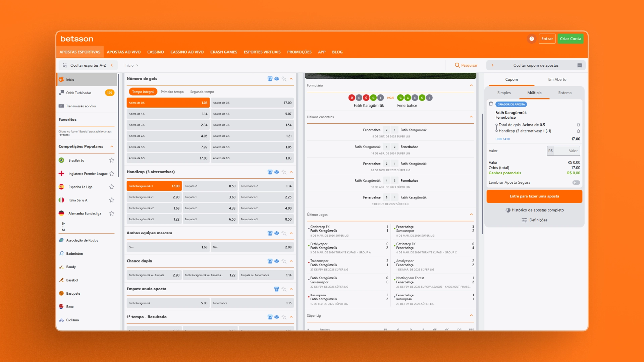The image size is (644, 362).
Task: Click Entre para fazer uma aposta
Action: tap(534, 196)
